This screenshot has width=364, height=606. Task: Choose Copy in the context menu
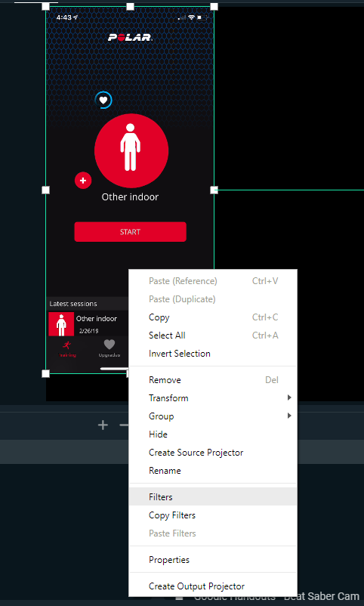click(x=213, y=317)
